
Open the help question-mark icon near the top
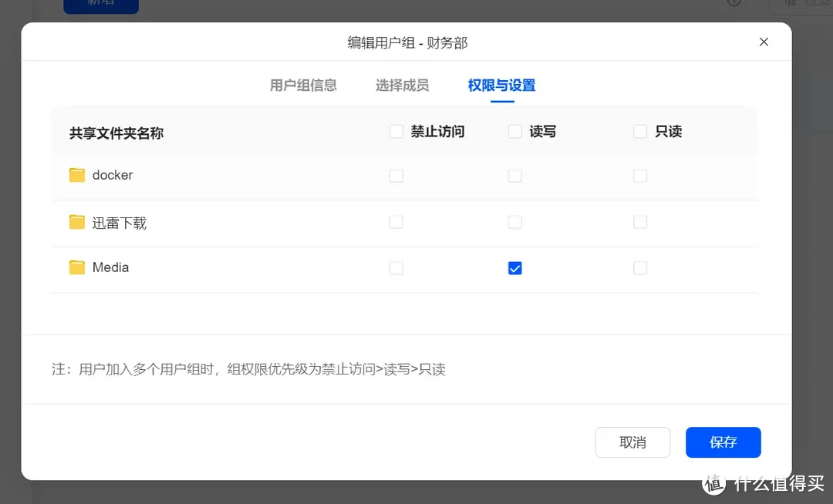(x=734, y=2)
